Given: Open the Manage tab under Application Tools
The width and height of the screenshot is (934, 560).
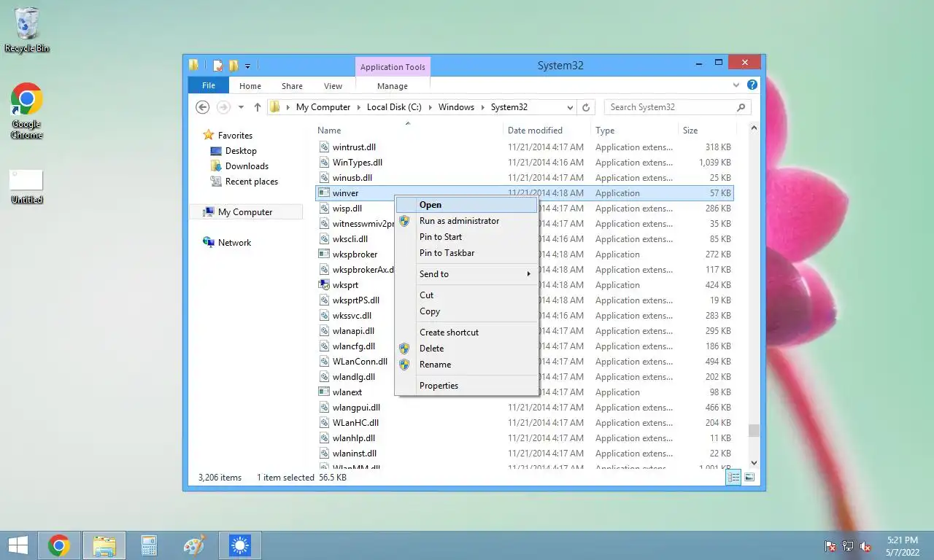Looking at the screenshot, I should [393, 86].
